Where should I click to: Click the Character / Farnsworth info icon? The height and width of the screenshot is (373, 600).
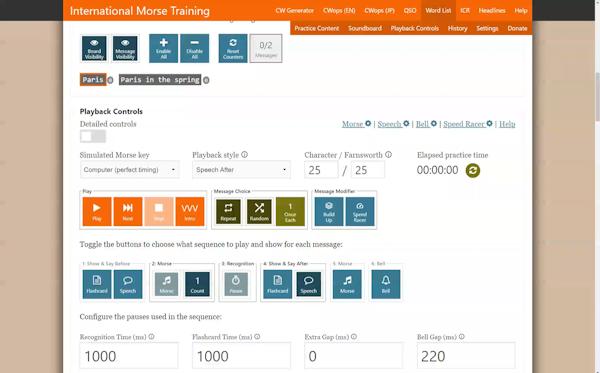tap(388, 155)
